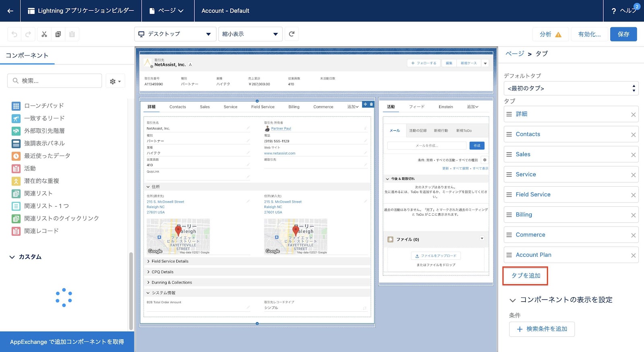Click the 有効化... activation button
Image resolution: width=644 pixels, height=352 pixels.
589,34
